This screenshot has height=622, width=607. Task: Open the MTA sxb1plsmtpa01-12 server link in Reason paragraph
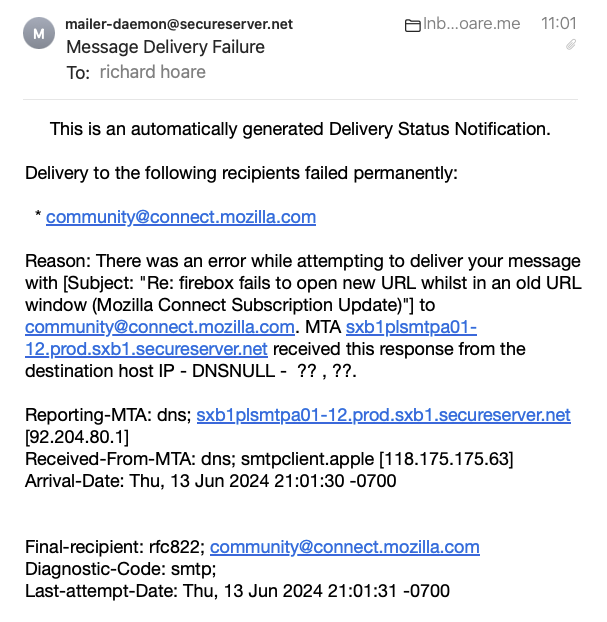pos(412,327)
